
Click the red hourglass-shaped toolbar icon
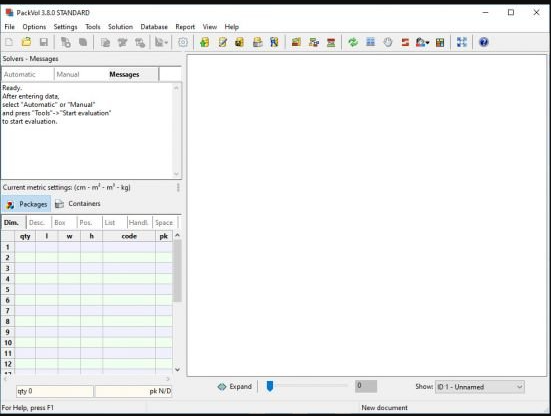point(331,42)
